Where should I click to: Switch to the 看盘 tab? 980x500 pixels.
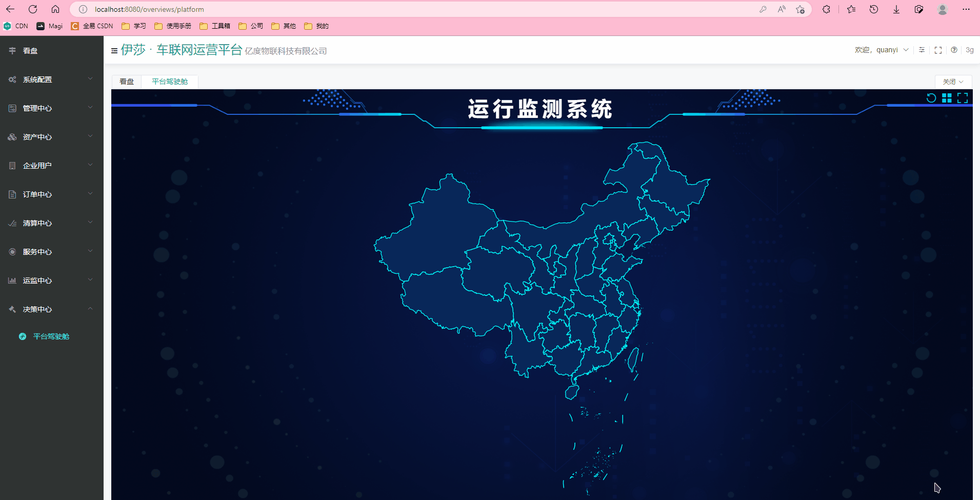coord(127,82)
